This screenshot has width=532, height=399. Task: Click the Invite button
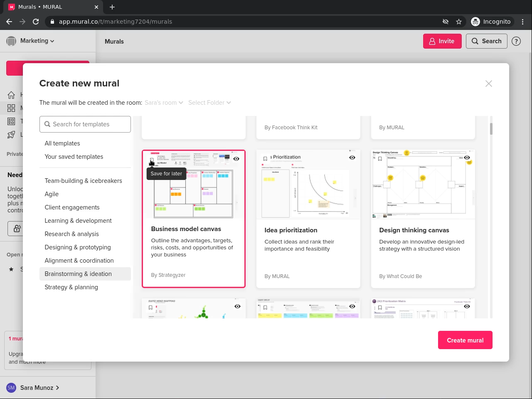click(442, 41)
